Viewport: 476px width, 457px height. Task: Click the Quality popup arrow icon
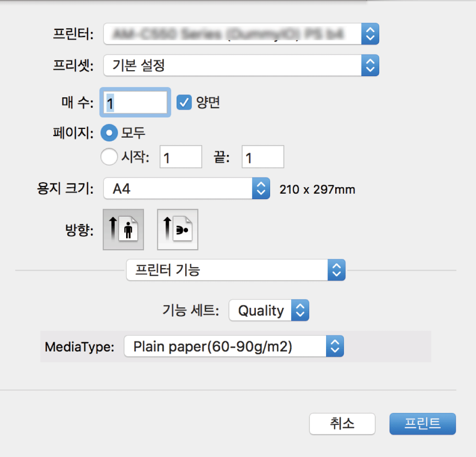(x=301, y=311)
